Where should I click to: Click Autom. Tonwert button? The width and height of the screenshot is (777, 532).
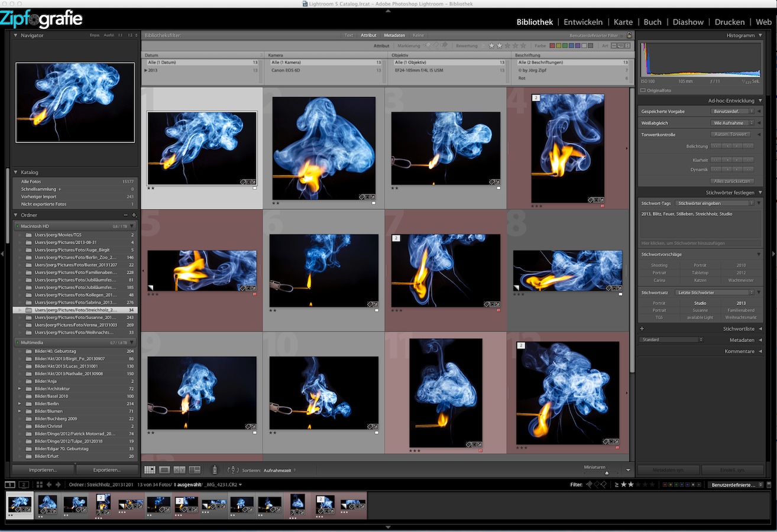coord(731,135)
